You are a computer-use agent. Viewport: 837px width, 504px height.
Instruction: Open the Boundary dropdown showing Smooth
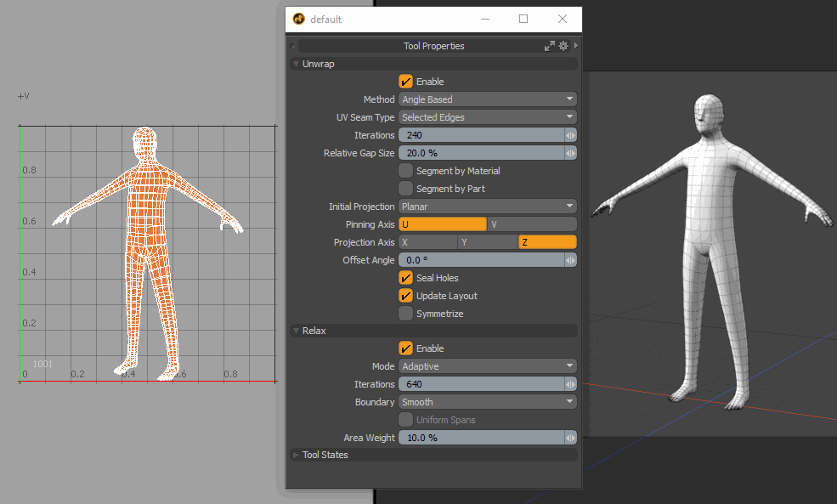coord(487,401)
